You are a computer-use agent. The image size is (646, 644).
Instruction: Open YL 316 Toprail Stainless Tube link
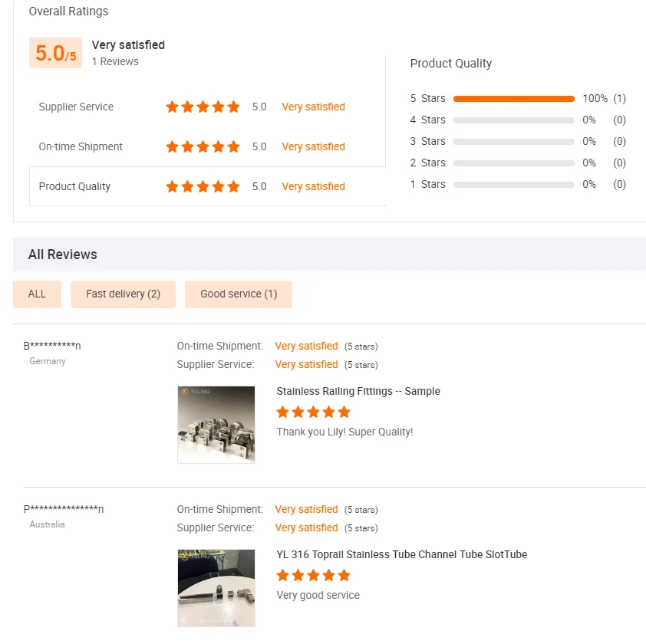tap(401, 555)
